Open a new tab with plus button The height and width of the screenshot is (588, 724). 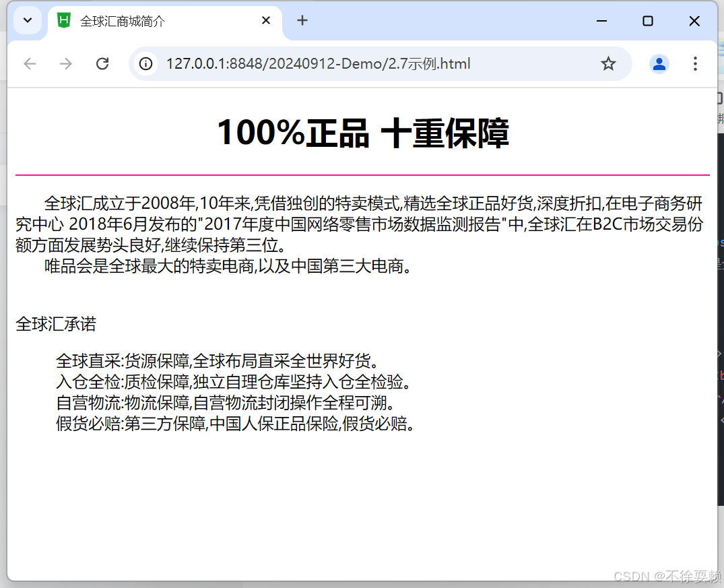click(x=302, y=20)
